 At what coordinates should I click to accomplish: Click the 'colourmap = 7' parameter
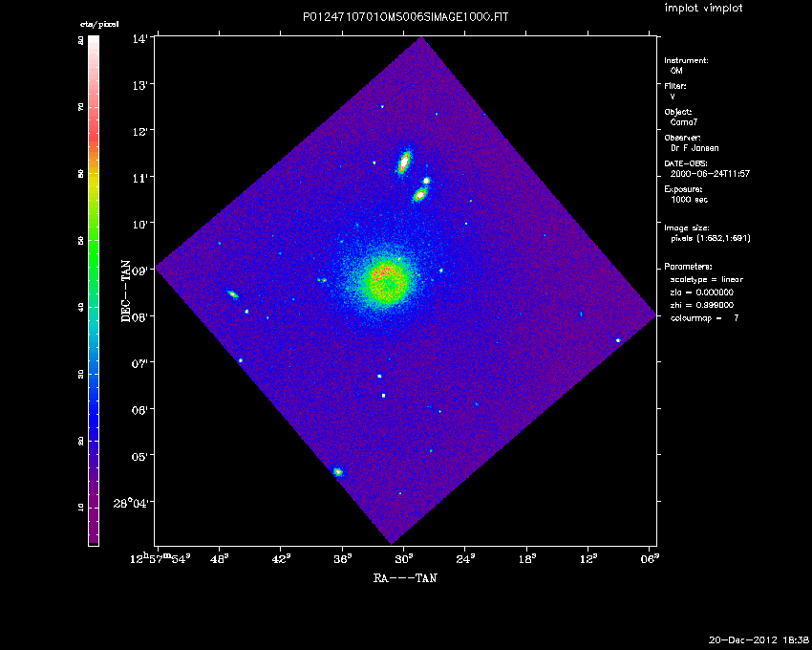tap(705, 318)
